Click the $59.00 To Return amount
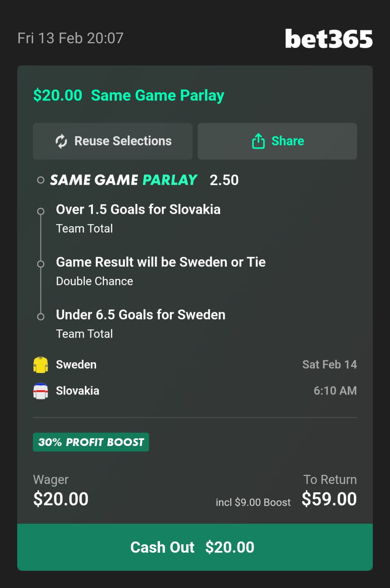Image resolution: width=390 pixels, height=588 pixels. coord(329,499)
